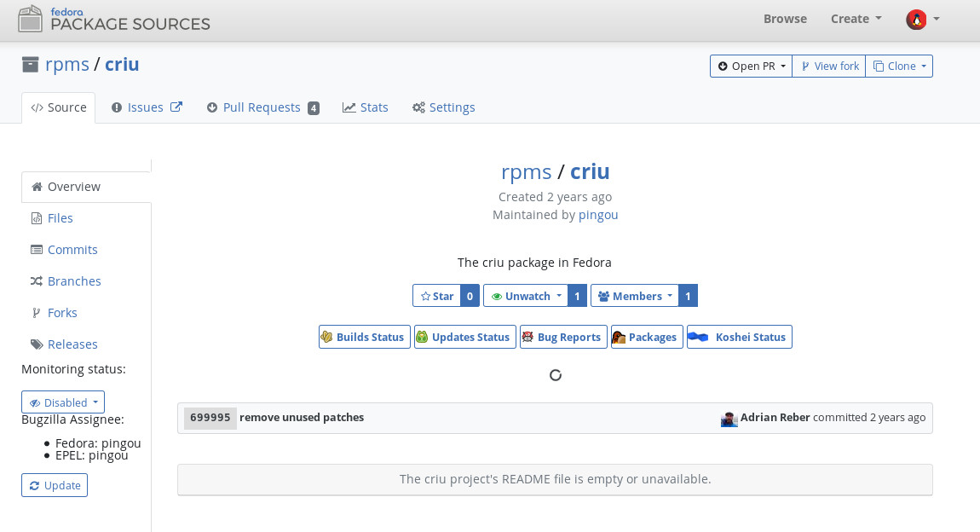This screenshot has width=980, height=532.
Task: Click the rpms namespace link in header
Action: coord(66,65)
